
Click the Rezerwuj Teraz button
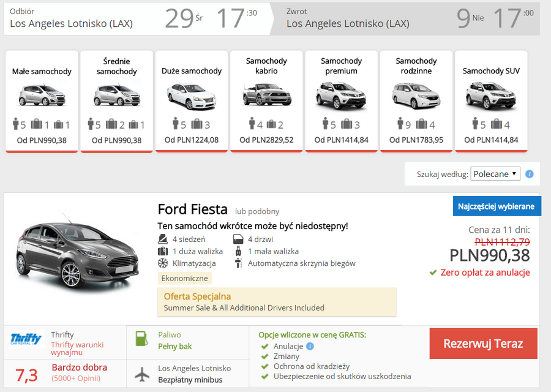[483, 344]
